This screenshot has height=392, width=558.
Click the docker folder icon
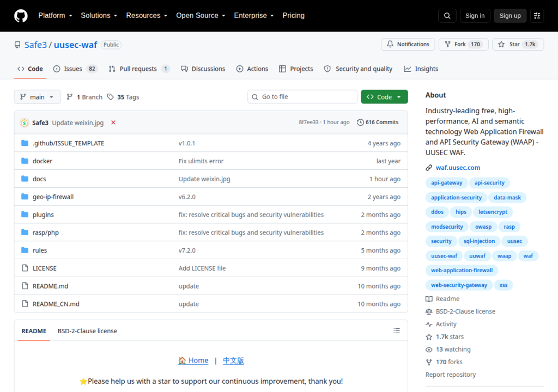pos(25,161)
